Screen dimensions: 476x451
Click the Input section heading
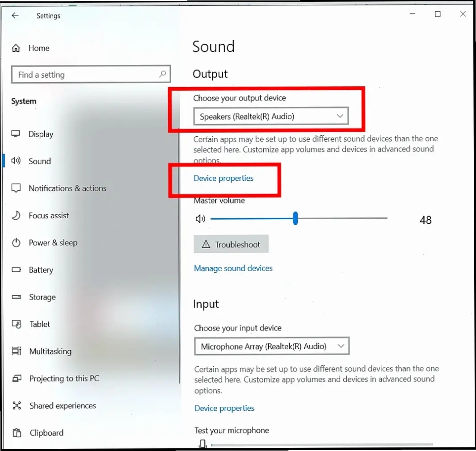pos(206,304)
